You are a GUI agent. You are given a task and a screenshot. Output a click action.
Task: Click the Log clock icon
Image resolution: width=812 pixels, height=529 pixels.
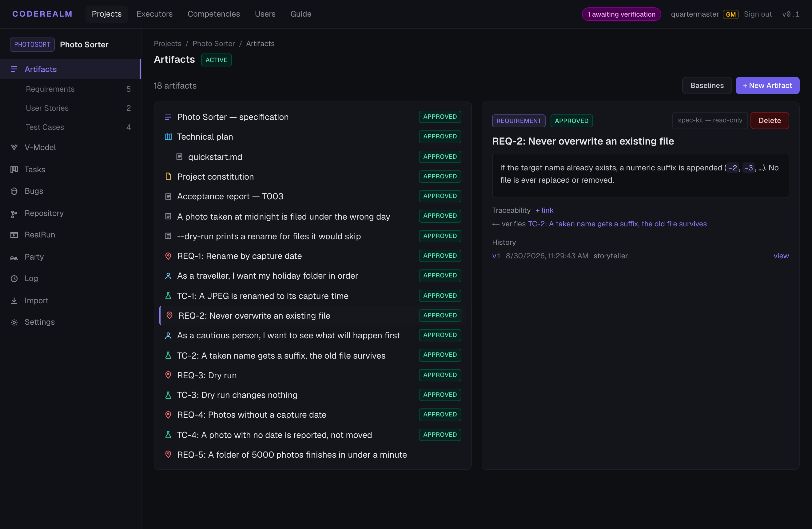[x=14, y=279]
